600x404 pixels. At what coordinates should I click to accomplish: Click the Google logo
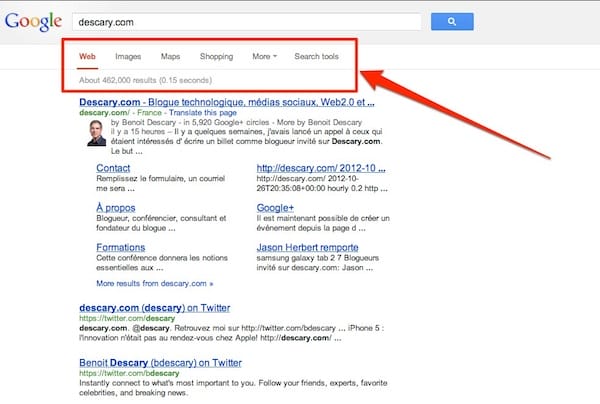[33, 22]
